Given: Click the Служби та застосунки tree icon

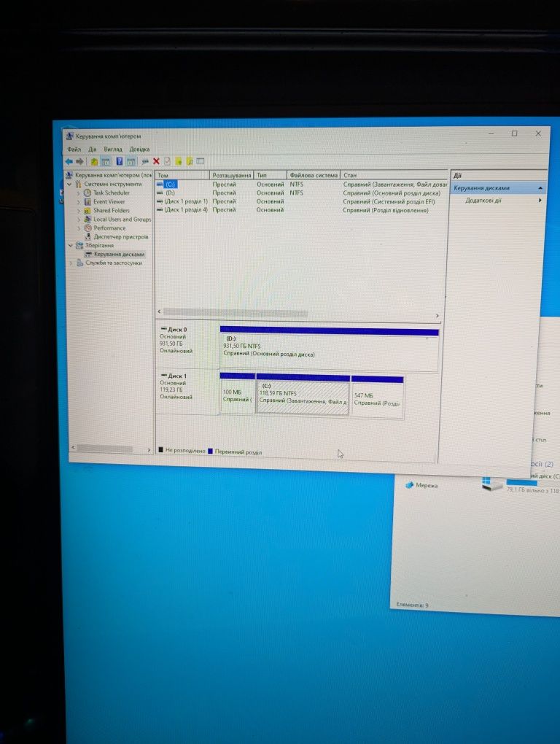Looking at the screenshot, I should tap(80, 263).
